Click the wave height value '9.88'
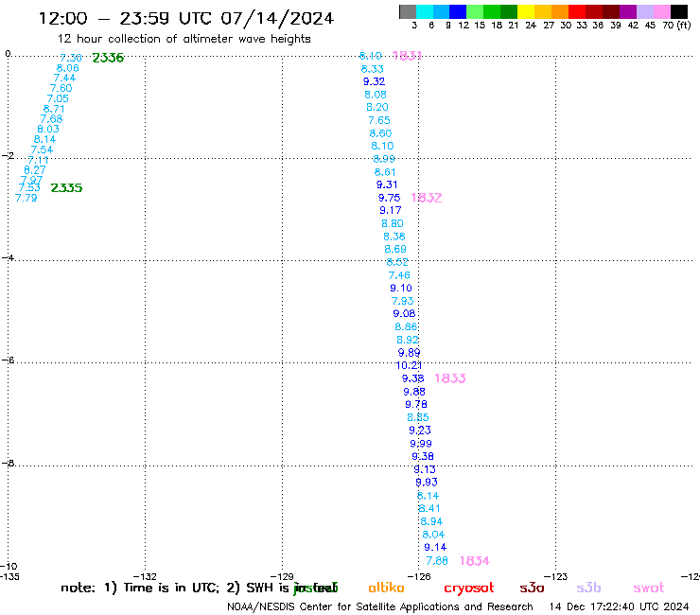Viewport: 700px width, 615px height. tap(414, 392)
